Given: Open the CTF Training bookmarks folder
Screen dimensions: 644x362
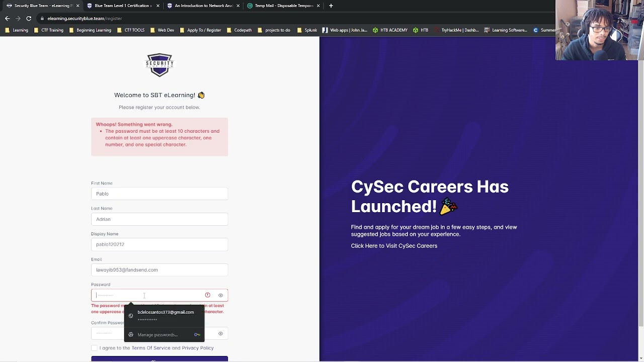Looking at the screenshot, I should (49, 30).
